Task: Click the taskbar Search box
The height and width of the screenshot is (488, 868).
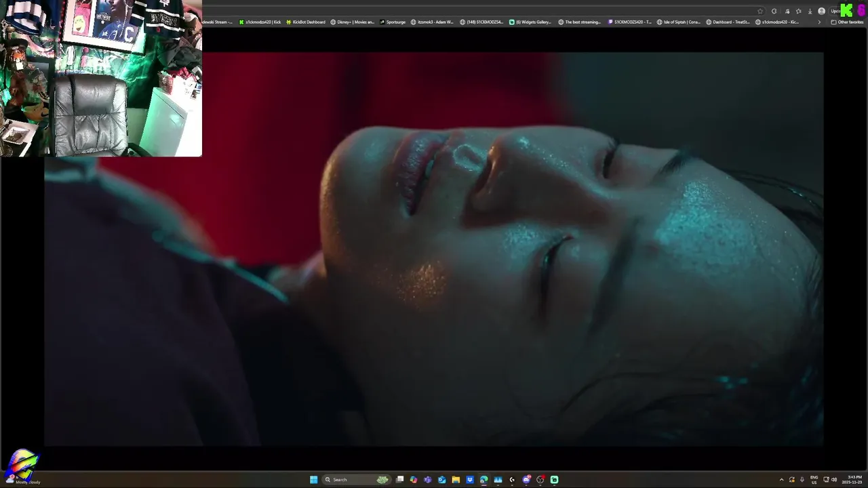Action: 357,480
